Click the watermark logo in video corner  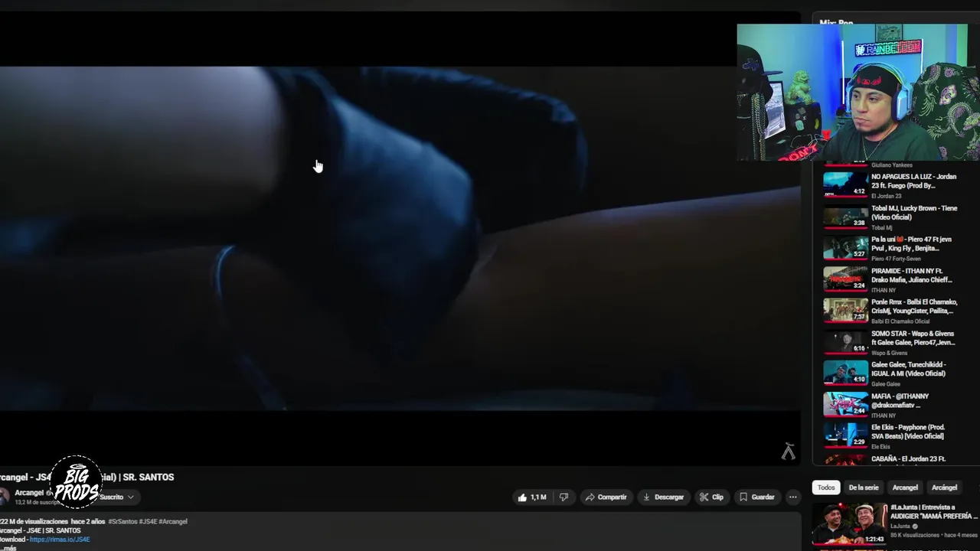pos(788,452)
